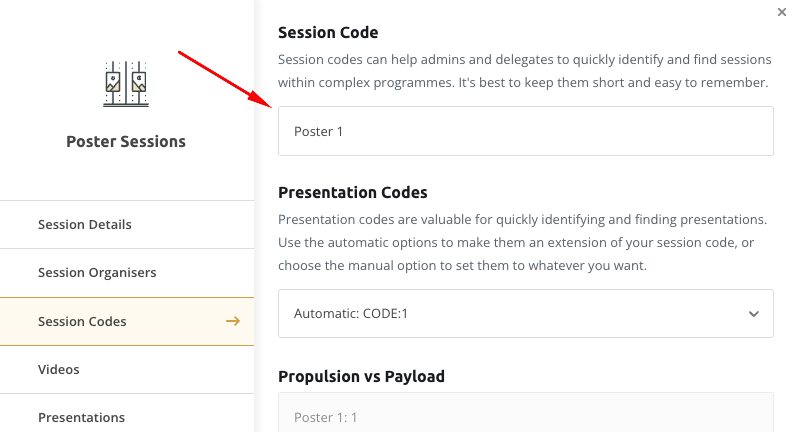Click the Poster Sessions title text

click(126, 142)
